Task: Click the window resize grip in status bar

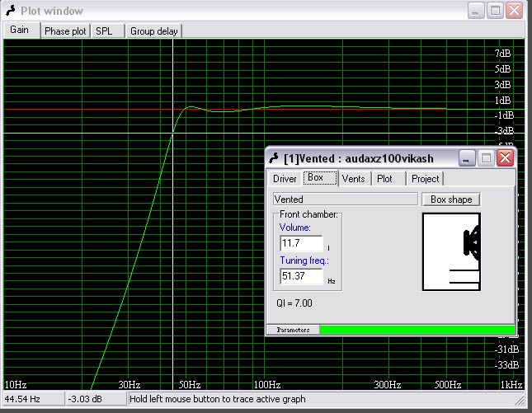Action: coord(519,401)
